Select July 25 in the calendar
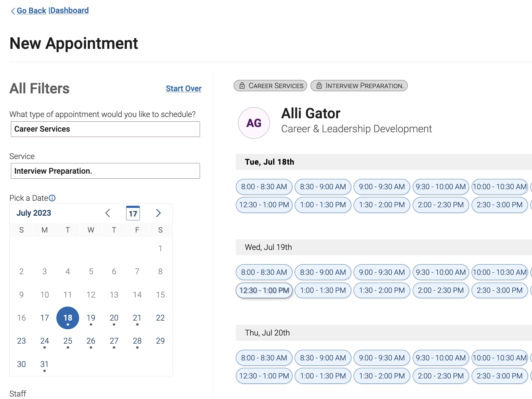This screenshot has height=399, width=532. point(68,341)
